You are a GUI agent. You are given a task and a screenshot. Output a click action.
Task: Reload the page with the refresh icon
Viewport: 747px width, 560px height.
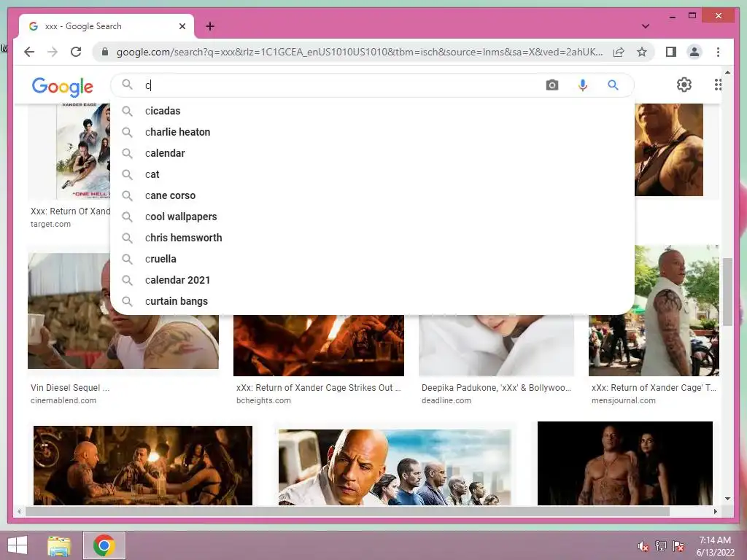click(x=76, y=52)
